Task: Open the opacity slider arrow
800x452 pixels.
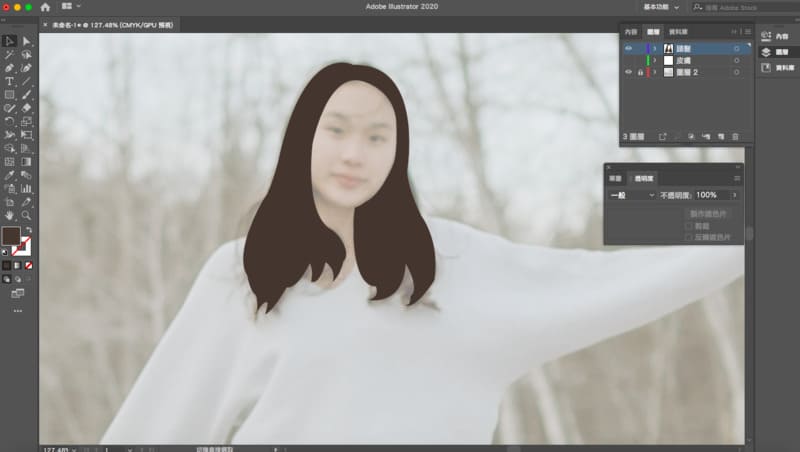Action: point(735,195)
